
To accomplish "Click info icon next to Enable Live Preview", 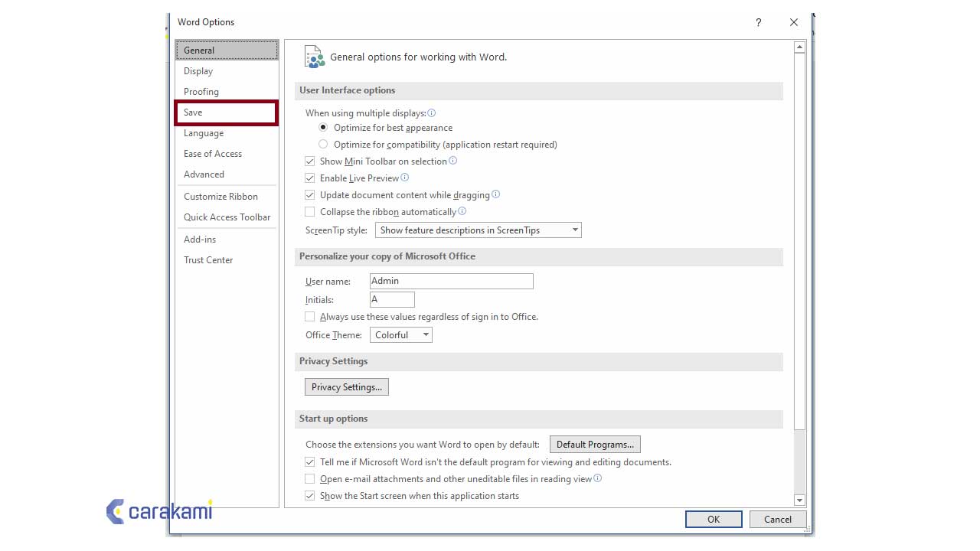I will pos(405,178).
